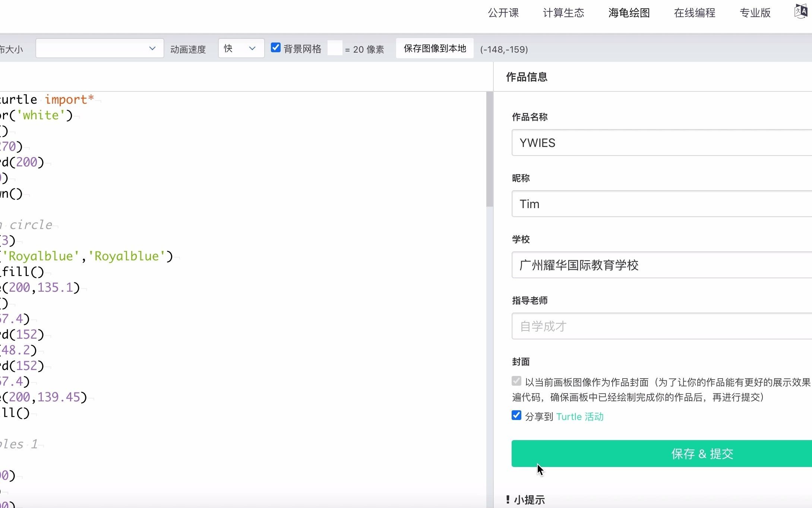
Task: Click the 小提示 heading
Action: tap(529, 500)
